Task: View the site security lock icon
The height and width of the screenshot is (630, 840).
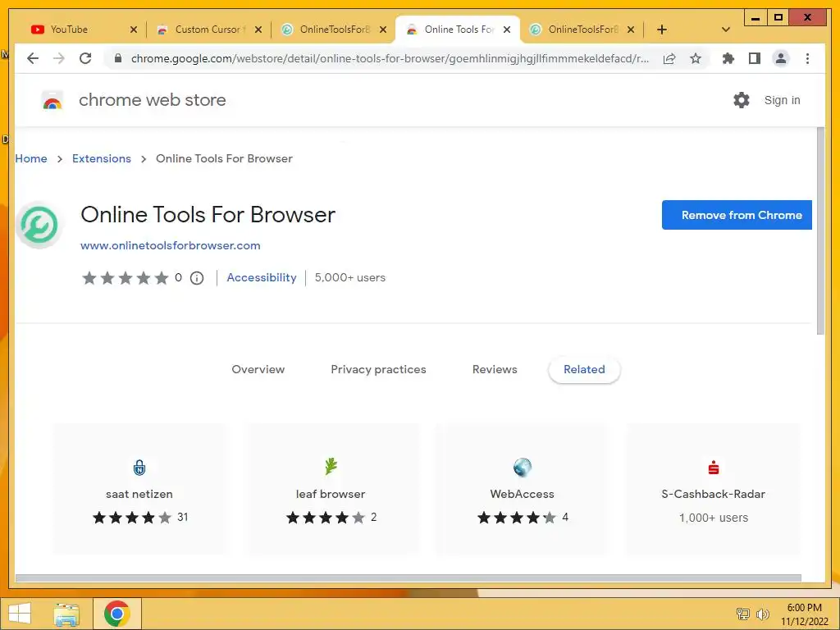Action: [x=118, y=58]
